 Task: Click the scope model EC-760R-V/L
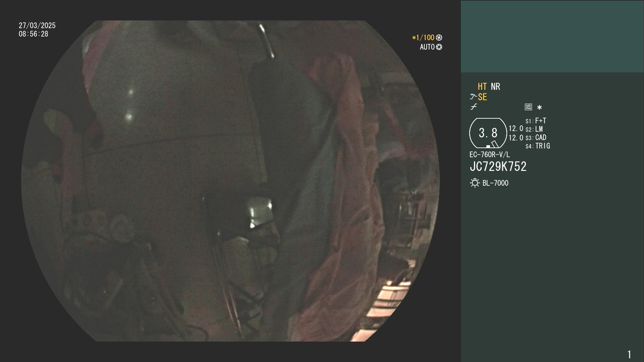click(490, 155)
